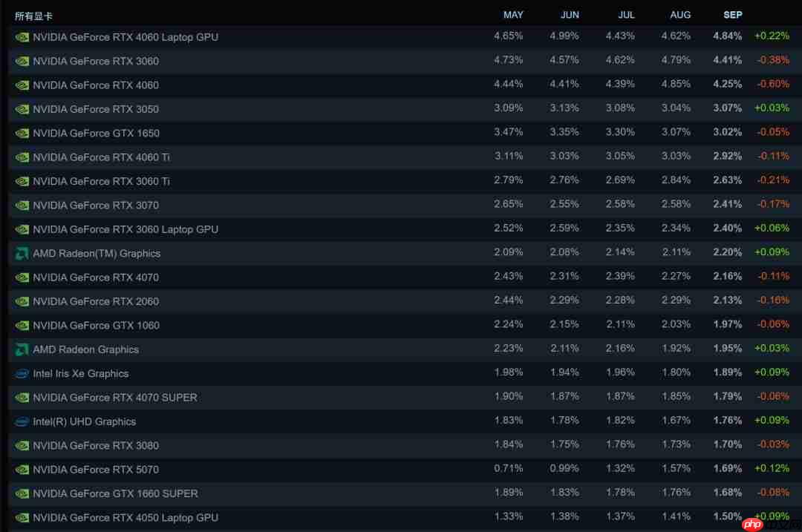802x532 pixels.
Task: Select the NVIDIA logo next to GeForce RTX 3060
Action: coord(21,61)
